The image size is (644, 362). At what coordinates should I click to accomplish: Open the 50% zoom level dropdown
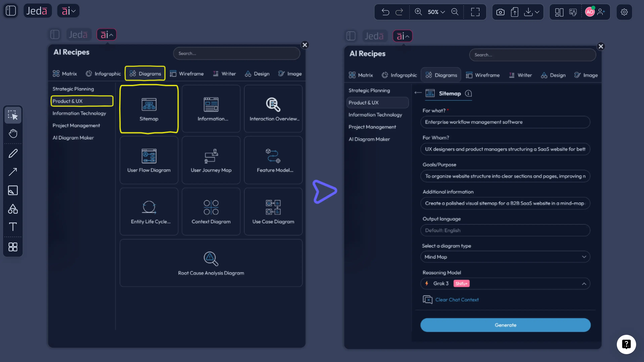(x=436, y=12)
